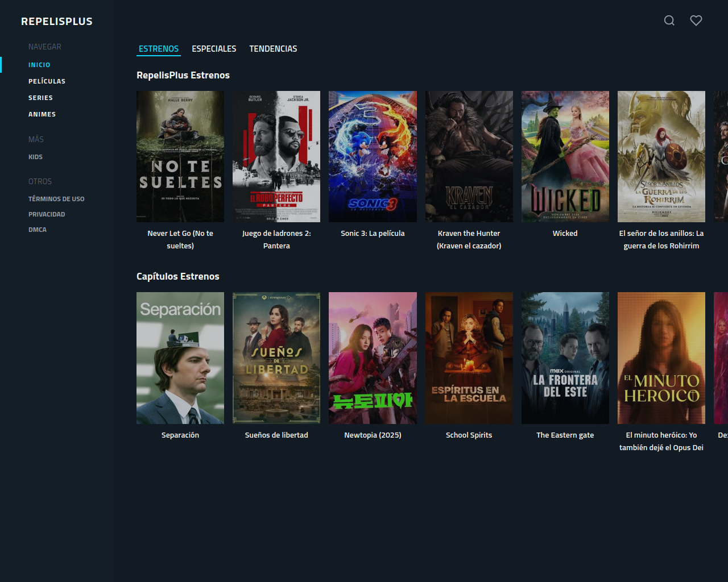
Task: Click title Juego de ladrones 2: Pantera
Action: click(276, 239)
